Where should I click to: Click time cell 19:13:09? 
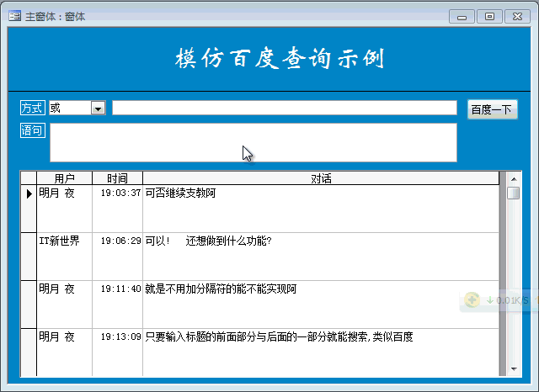(117, 352)
